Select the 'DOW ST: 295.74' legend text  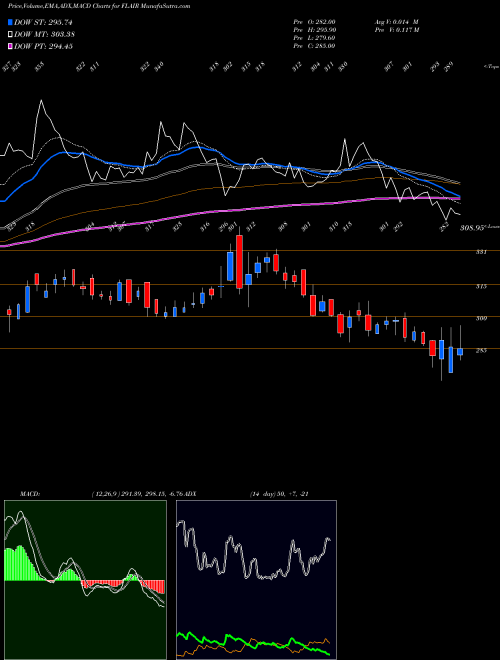[x=43, y=22]
